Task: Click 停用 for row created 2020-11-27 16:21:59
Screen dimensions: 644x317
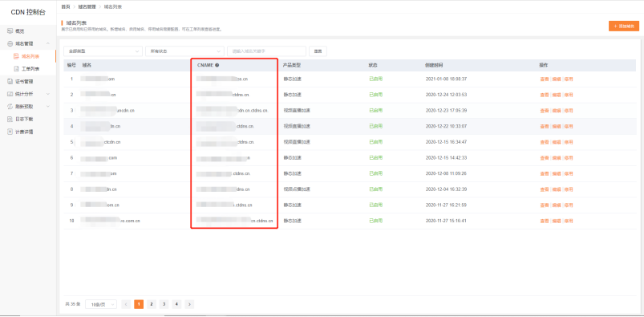Action: 569,205
